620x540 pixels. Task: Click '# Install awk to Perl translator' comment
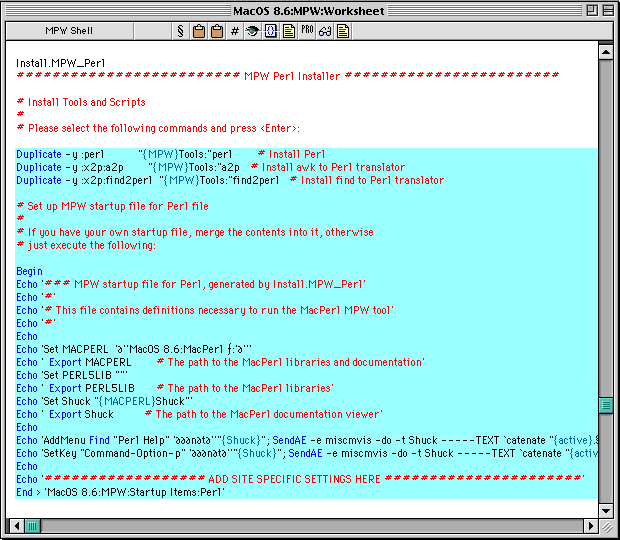click(328, 167)
